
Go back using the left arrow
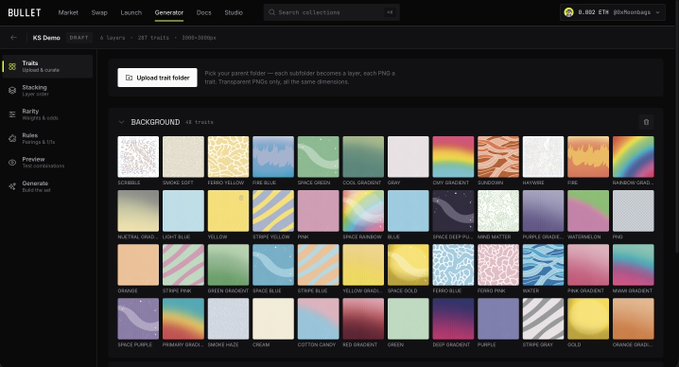13,38
